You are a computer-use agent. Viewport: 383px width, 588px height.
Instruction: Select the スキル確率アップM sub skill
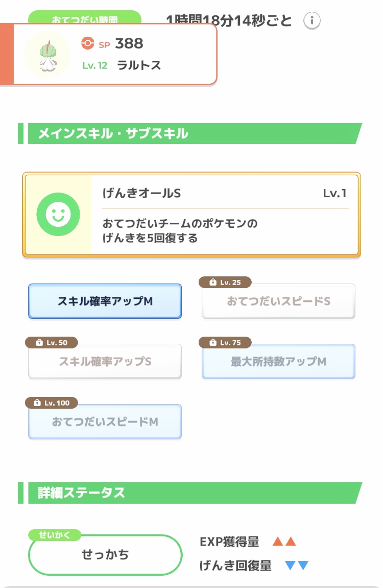click(105, 301)
